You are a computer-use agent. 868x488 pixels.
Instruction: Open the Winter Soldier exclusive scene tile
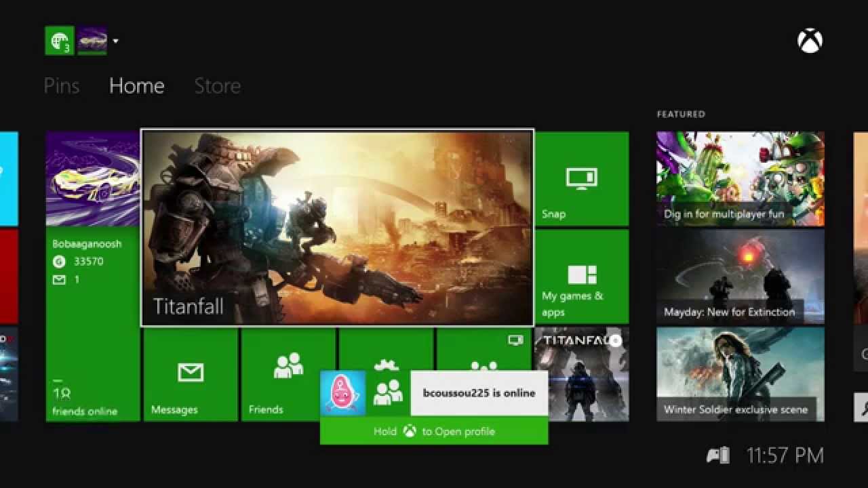[x=741, y=374]
